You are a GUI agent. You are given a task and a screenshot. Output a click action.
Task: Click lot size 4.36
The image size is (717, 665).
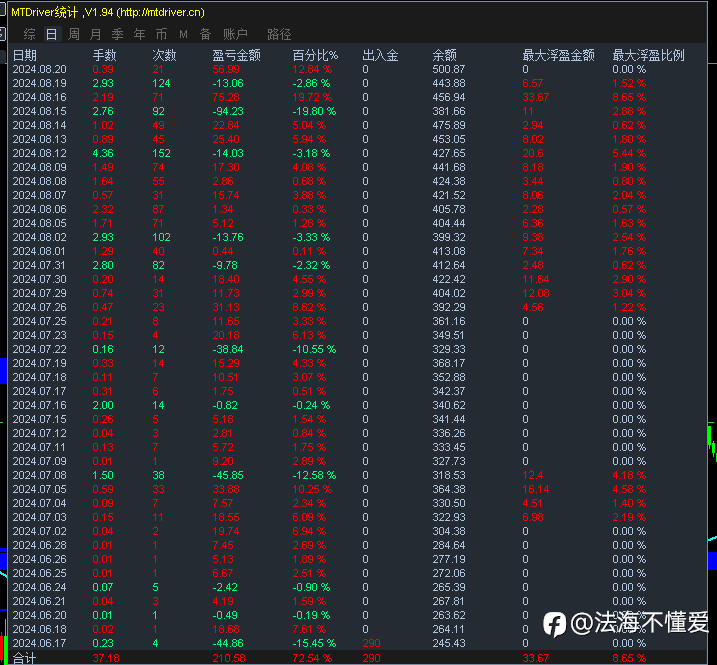(103, 153)
